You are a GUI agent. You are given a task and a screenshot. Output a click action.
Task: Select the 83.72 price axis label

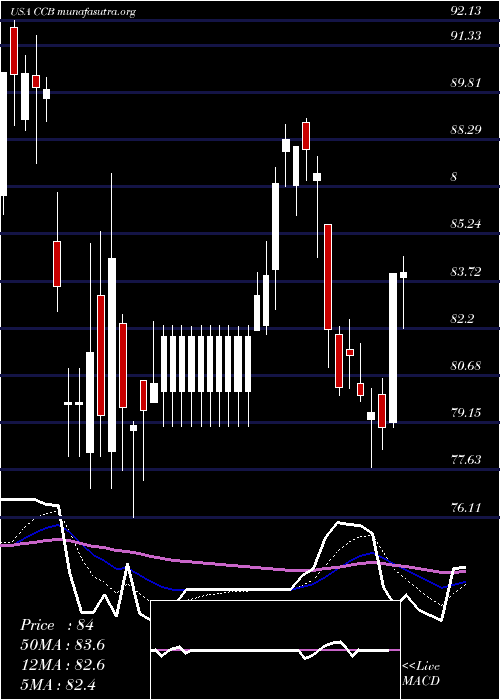[466, 272]
